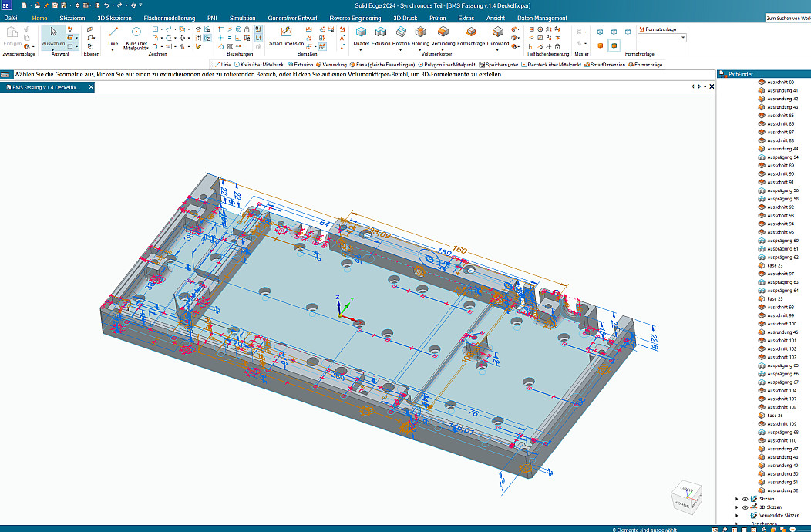This screenshot has width=811, height=532.
Task: Open the Formatvorlage dropdown box
Action: 661,37
